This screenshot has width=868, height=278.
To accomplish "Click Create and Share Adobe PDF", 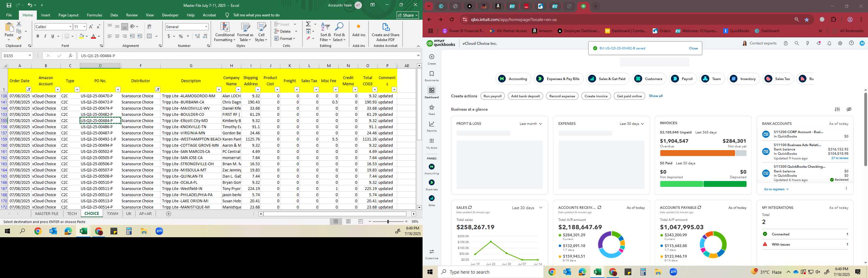I will click(x=385, y=32).
